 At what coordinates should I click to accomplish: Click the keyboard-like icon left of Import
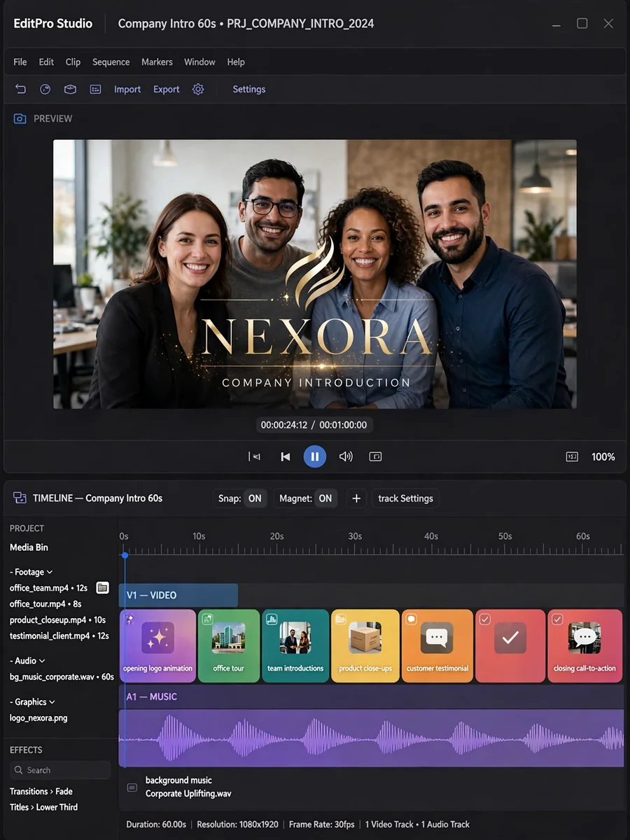tap(96, 90)
